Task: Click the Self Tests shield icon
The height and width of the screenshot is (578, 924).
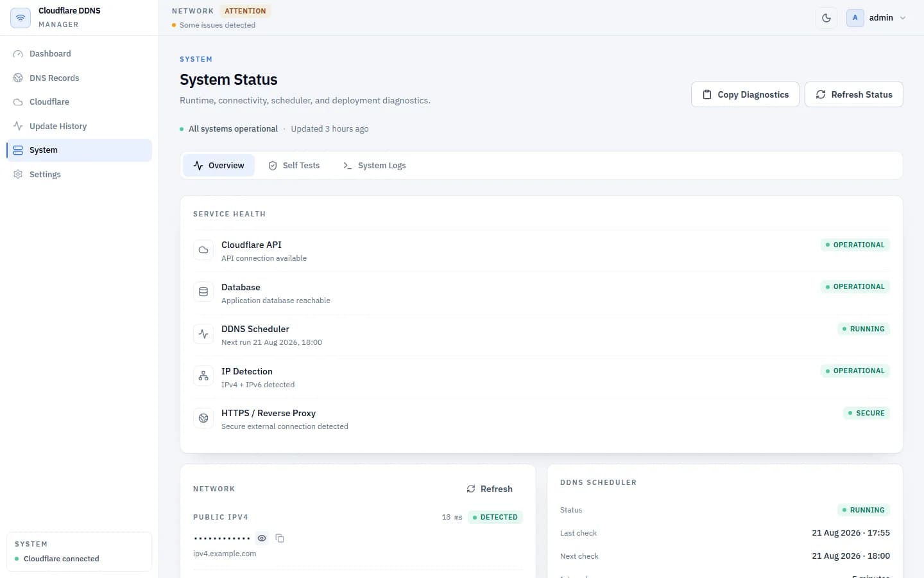Action: tap(273, 166)
